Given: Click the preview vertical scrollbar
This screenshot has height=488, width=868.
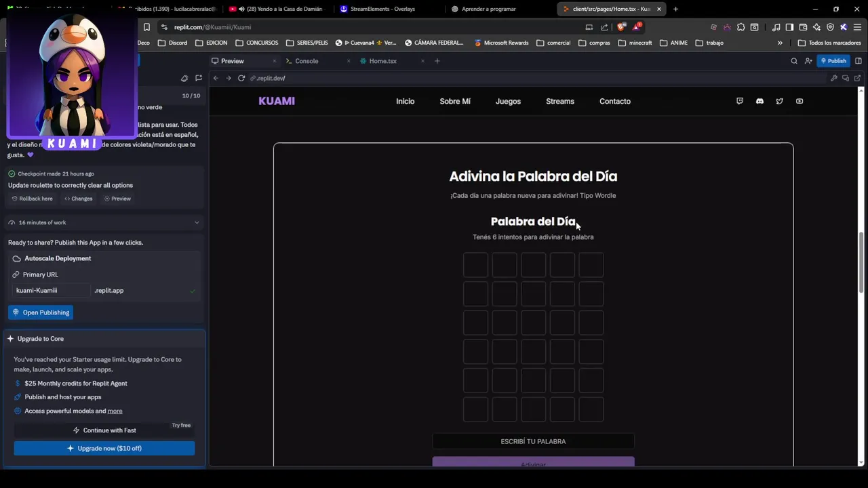Looking at the screenshot, I should point(861,262).
